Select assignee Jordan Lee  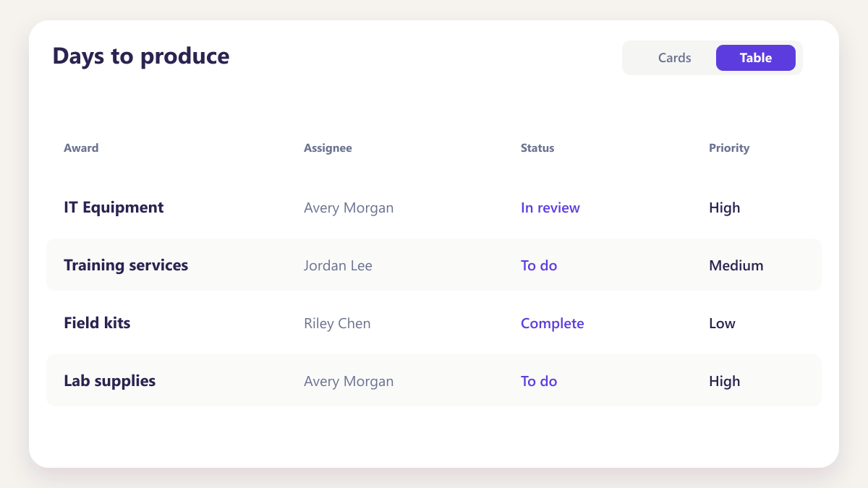(x=338, y=265)
